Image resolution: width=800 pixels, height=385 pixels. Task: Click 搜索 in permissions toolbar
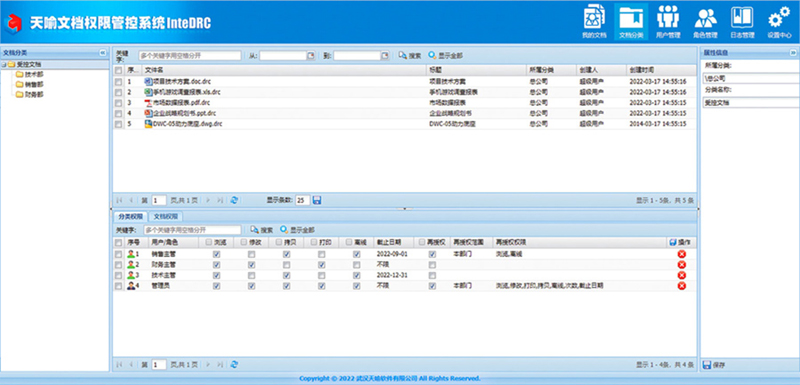tap(262, 230)
